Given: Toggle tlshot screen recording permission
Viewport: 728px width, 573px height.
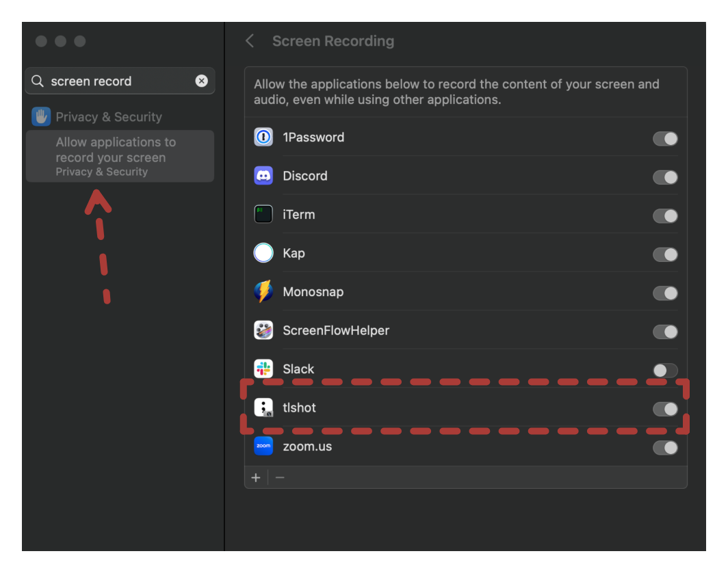Looking at the screenshot, I should click(x=665, y=409).
